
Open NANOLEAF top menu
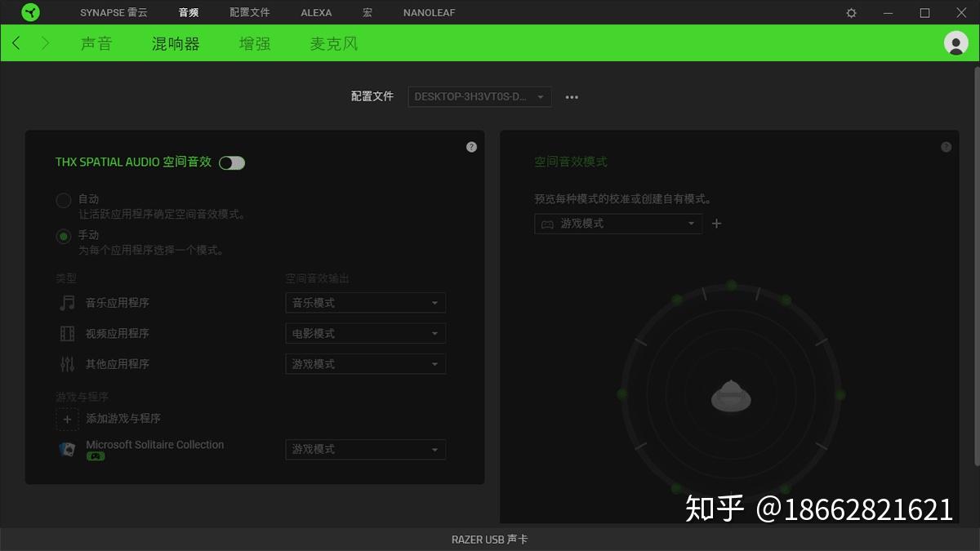(x=430, y=13)
